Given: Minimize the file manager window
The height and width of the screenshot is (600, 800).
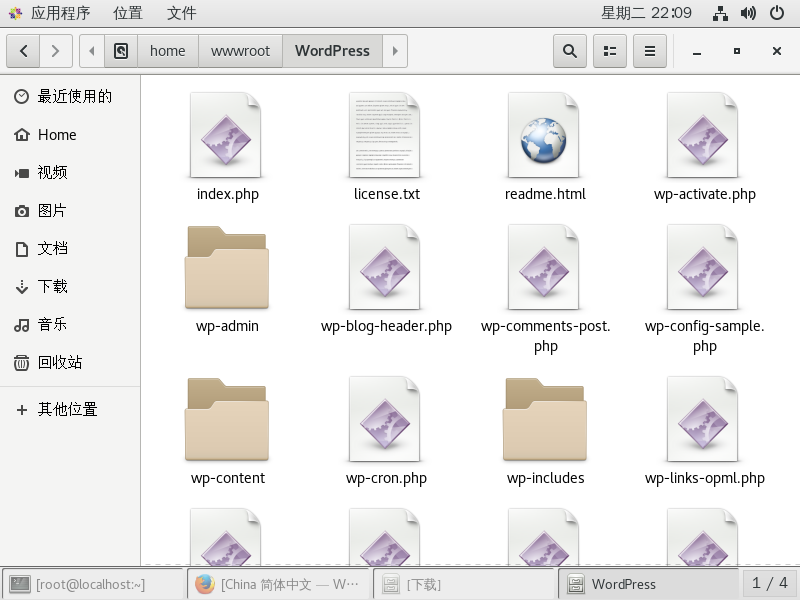Looking at the screenshot, I should tap(697, 51).
